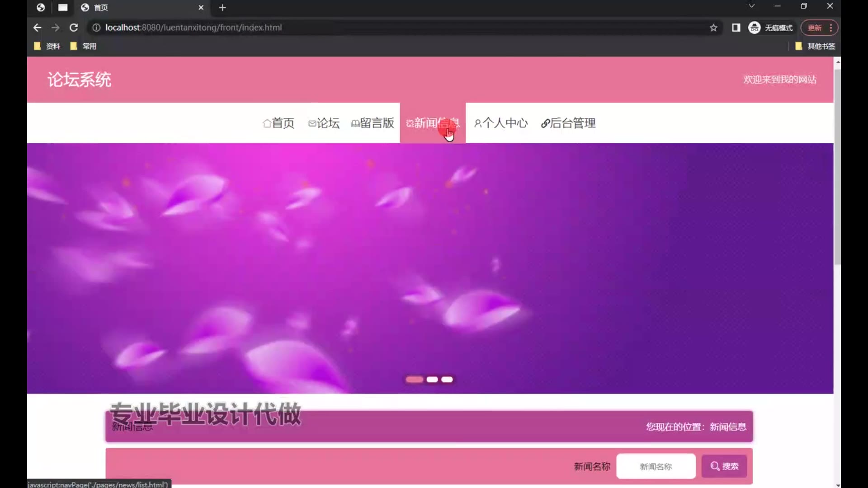This screenshot has height=488, width=868.
Task: Open the 后台管理 link
Action: pos(568,123)
